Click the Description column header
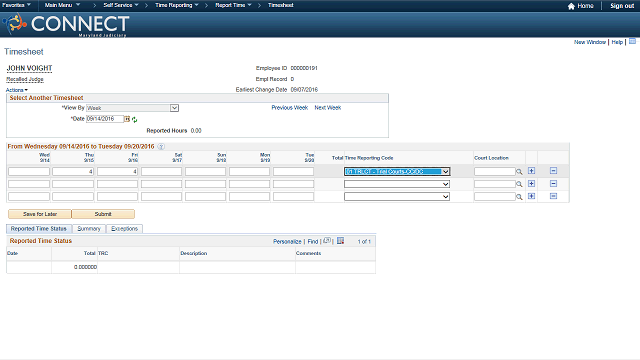This screenshot has height=360, width=640. [x=193, y=253]
